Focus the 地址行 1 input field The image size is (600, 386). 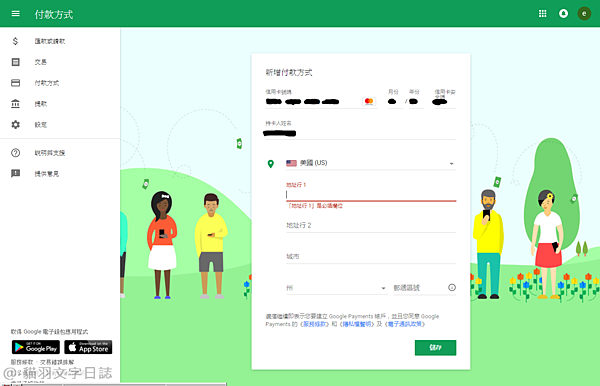click(371, 195)
